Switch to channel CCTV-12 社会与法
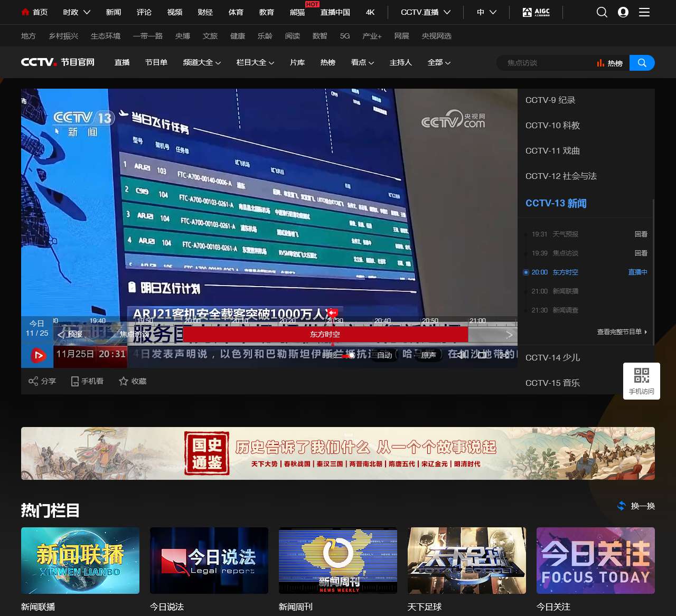The width and height of the screenshot is (676, 616). [561, 176]
